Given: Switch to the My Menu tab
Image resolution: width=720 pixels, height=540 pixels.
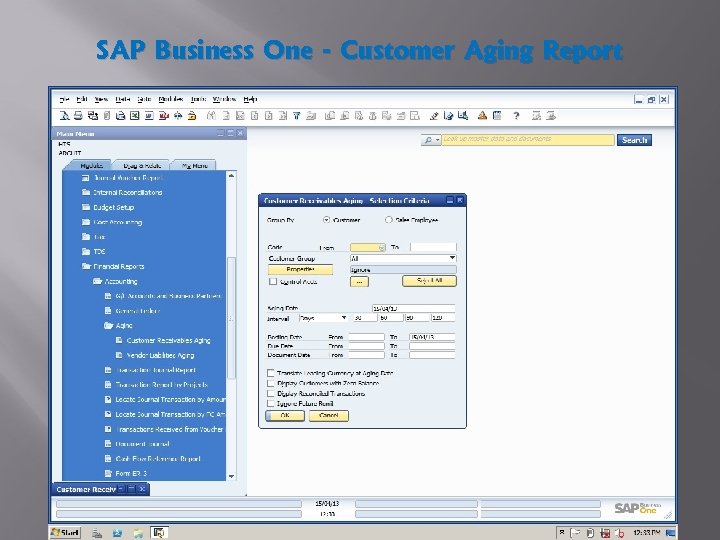Looking at the screenshot, I should coord(195,166).
